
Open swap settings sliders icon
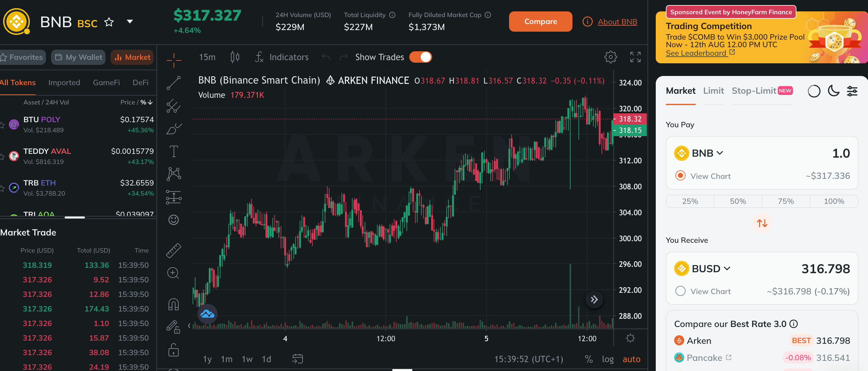[852, 91]
